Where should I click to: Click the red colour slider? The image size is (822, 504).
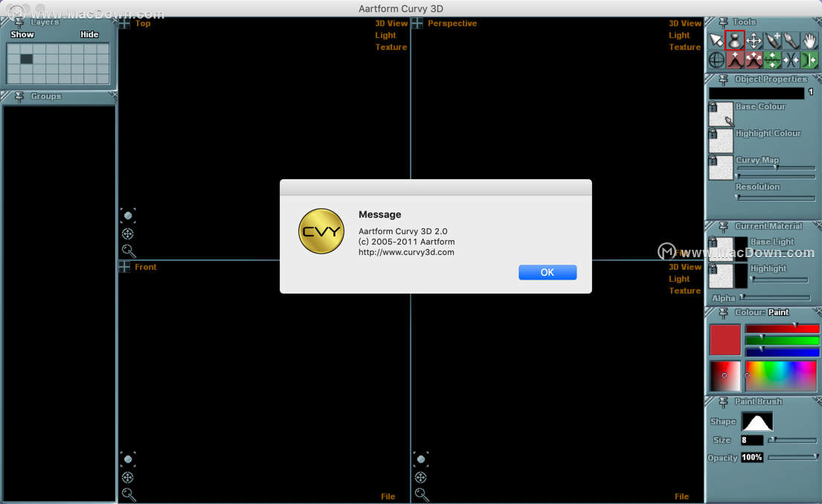782,329
